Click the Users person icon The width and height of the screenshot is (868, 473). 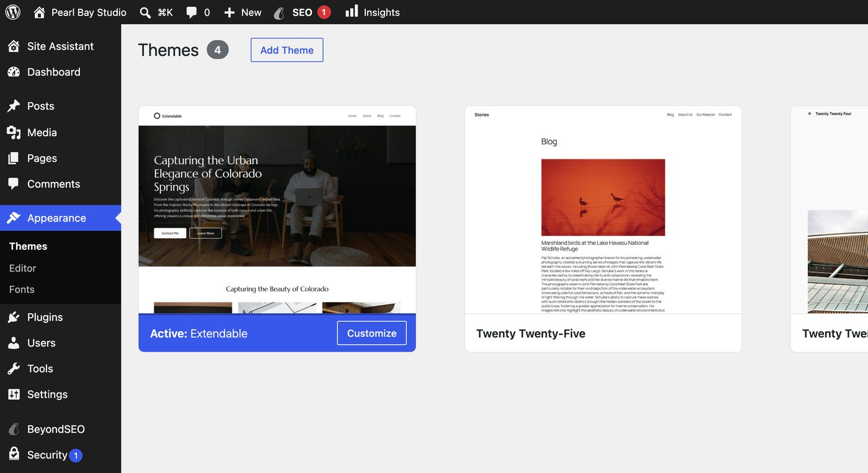tap(14, 343)
